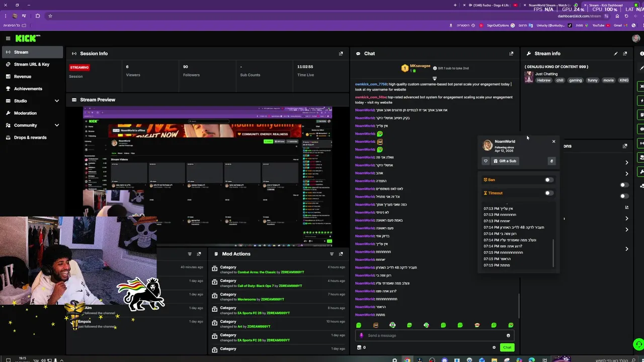
Task: Expand second chevron row in right panel
Action: tap(626, 173)
